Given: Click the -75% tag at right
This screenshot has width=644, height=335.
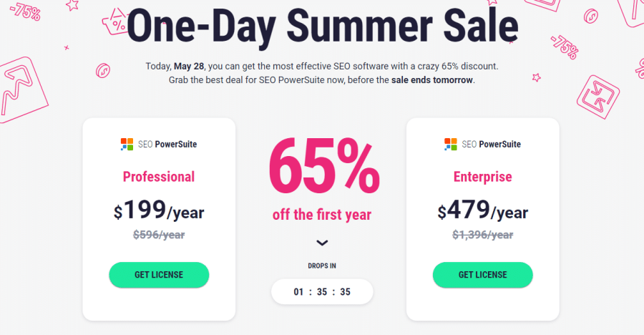Looking at the screenshot, I should click(565, 47).
